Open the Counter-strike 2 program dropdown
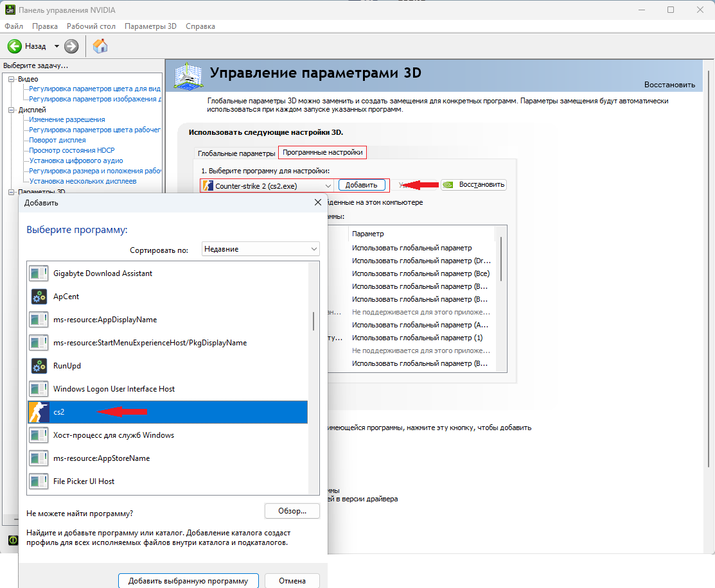Screen dimensions: 715x588 (x=267, y=186)
